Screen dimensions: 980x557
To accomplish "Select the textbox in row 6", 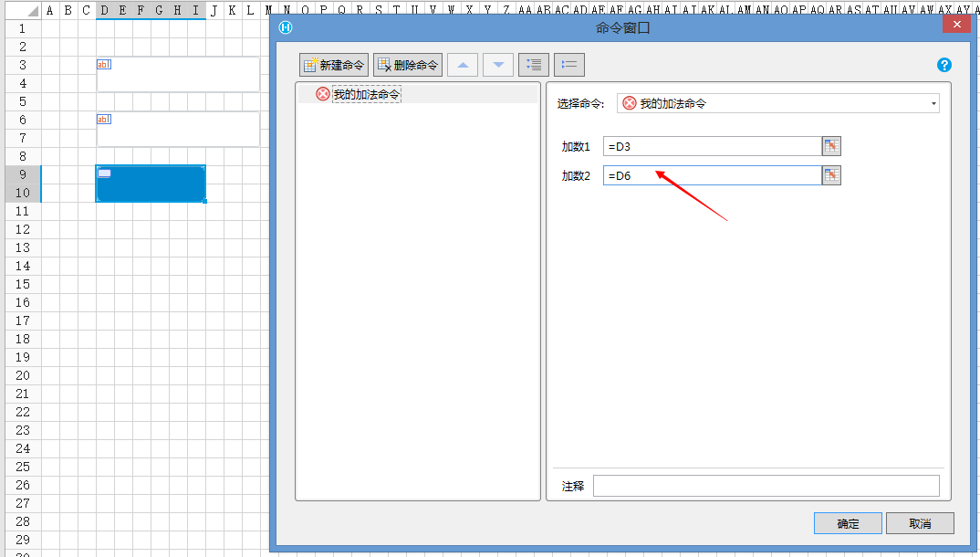I will pos(178,130).
